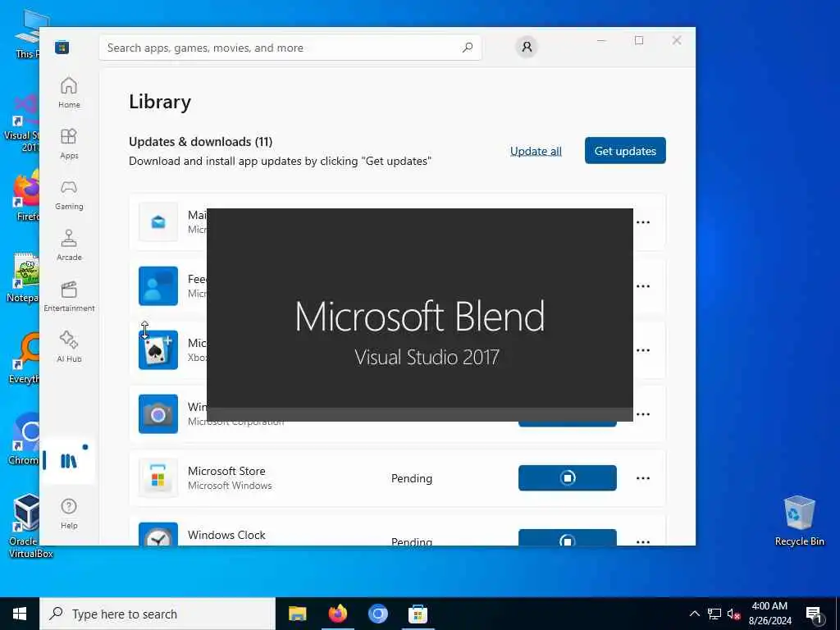
Task: Click the network tray icon
Action: (x=714, y=614)
